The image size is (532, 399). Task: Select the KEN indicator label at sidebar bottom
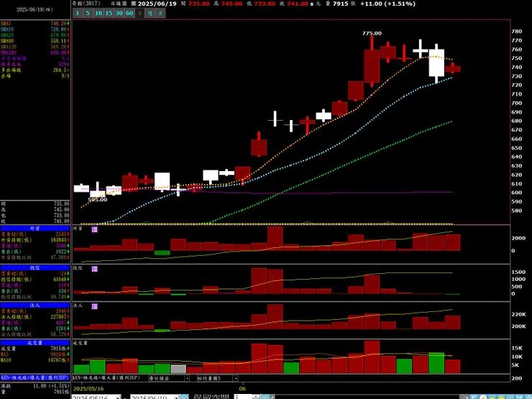click(x=35, y=377)
